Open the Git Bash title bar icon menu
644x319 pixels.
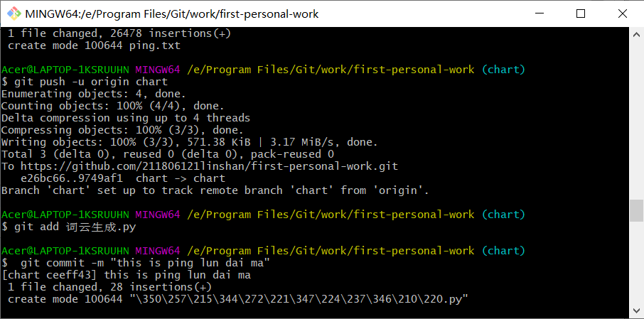[x=14, y=13]
